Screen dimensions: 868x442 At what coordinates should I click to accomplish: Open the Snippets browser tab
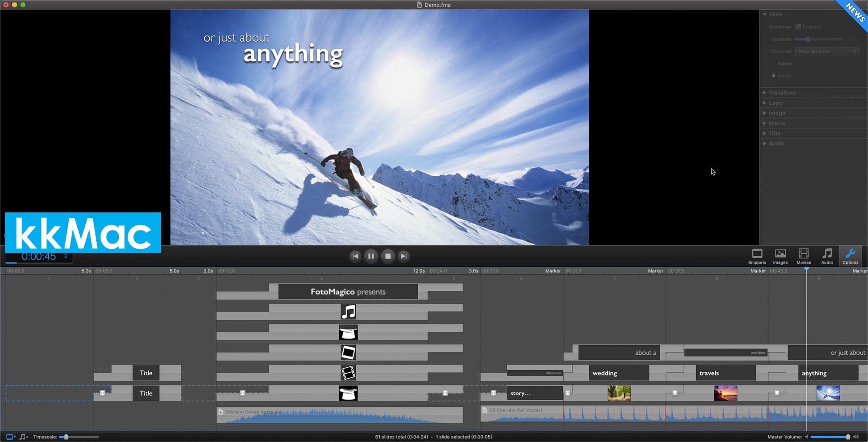point(757,256)
